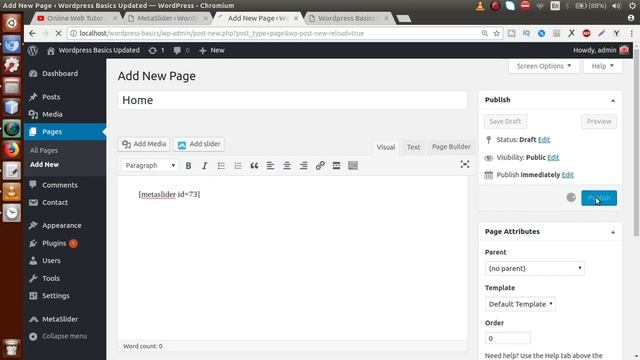Switch to the Text editor tab
The width and height of the screenshot is (640, 360).
413,147
